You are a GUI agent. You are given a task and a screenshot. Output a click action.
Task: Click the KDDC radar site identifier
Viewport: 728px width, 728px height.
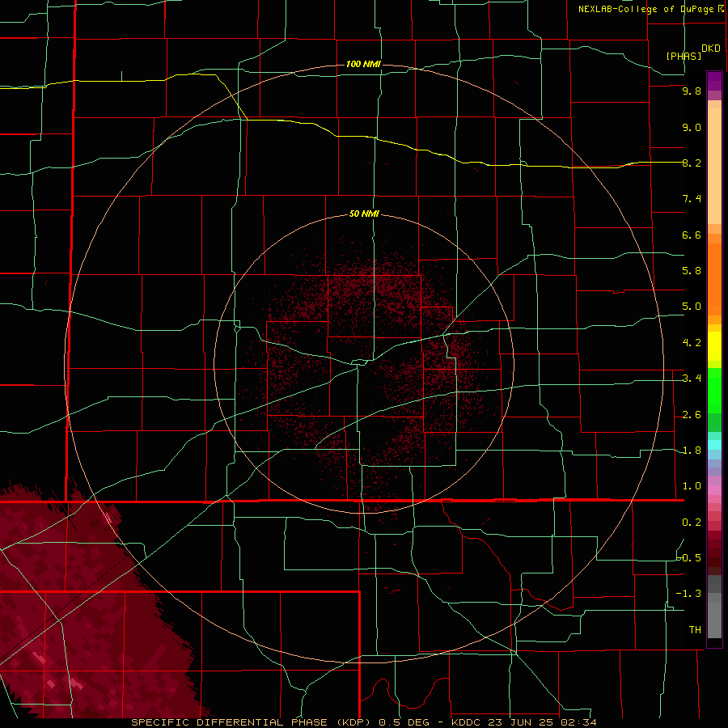pyautogui.click(x=467, y=722)
